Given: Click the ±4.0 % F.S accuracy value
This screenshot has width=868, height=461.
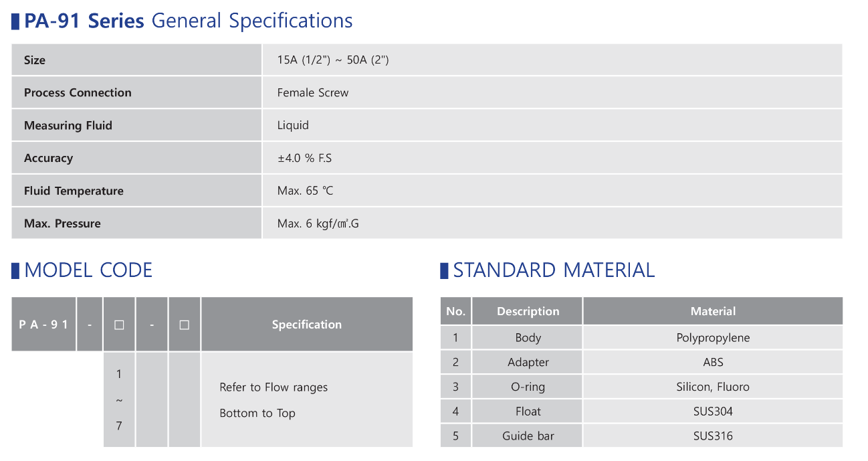Looking at the screenshot, I should tap(305, 158).
